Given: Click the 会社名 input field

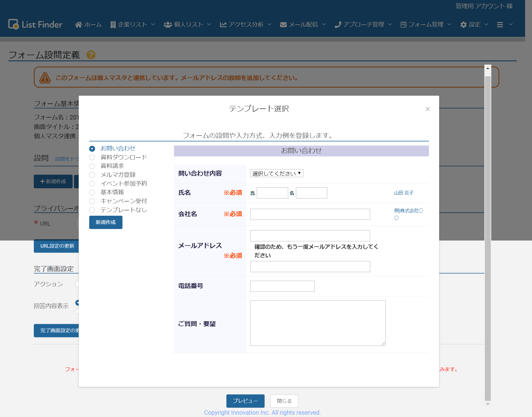Looking at the screenshot, I should pos(310,214).
